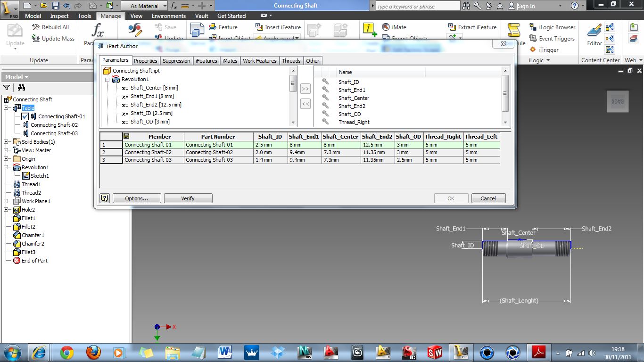Switch to the iFeatures tab
The image size is (644, 362).
[206, 61]
